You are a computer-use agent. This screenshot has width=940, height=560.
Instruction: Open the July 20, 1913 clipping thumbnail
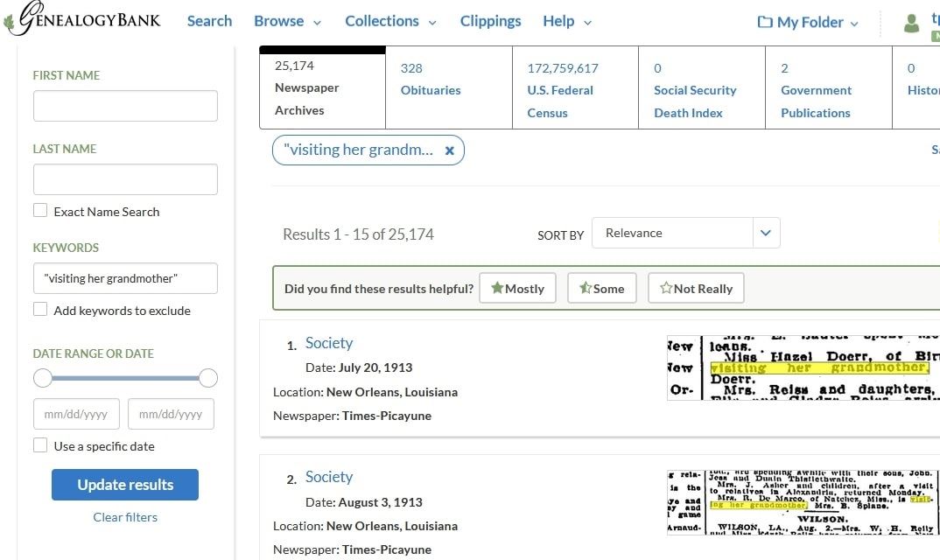pyautogui.click(x=803, y=367)
